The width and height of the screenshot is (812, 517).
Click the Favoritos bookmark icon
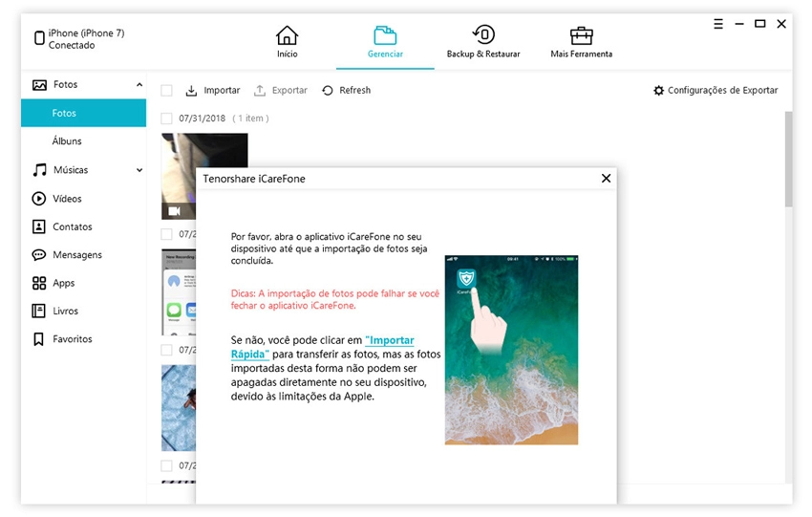pyautogui.click(x=38, y=339)
